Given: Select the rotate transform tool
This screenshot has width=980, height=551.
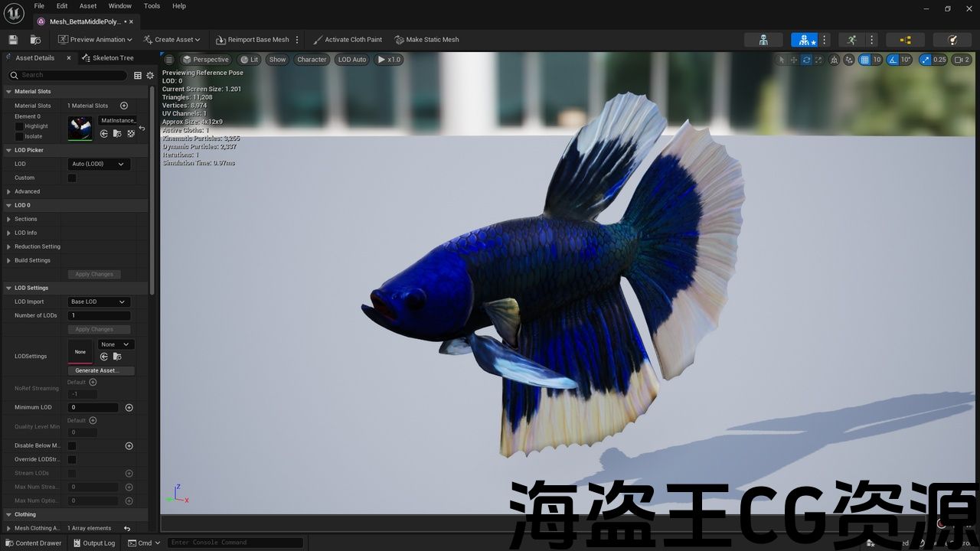Looking at the screenshot, I should point(806,60).
